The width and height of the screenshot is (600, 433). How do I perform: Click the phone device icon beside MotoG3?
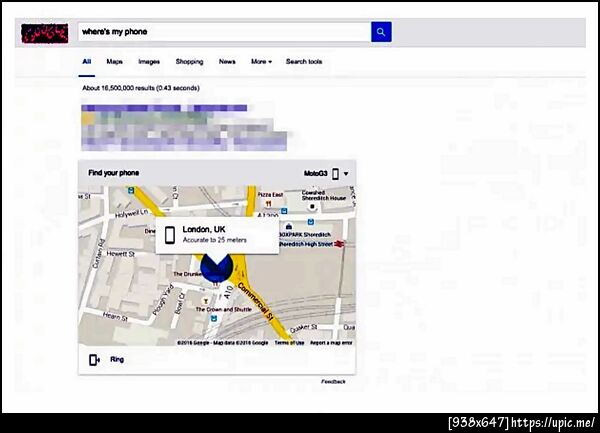(335, 174)
